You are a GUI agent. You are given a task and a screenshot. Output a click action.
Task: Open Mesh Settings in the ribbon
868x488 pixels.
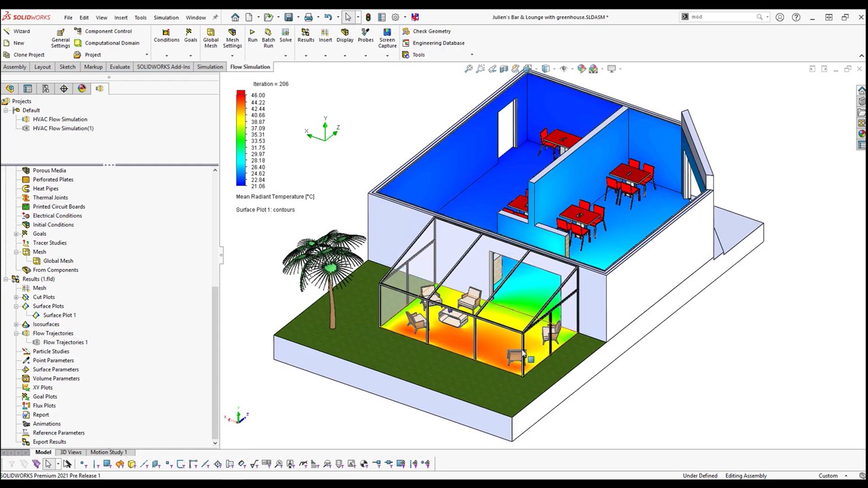[232, 39]
